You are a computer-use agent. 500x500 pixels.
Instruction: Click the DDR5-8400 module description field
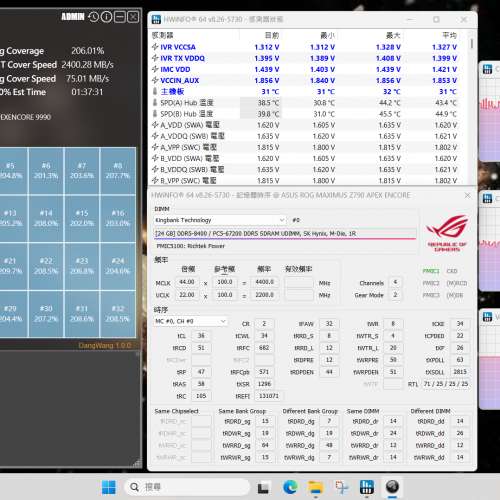click(285, 233)
